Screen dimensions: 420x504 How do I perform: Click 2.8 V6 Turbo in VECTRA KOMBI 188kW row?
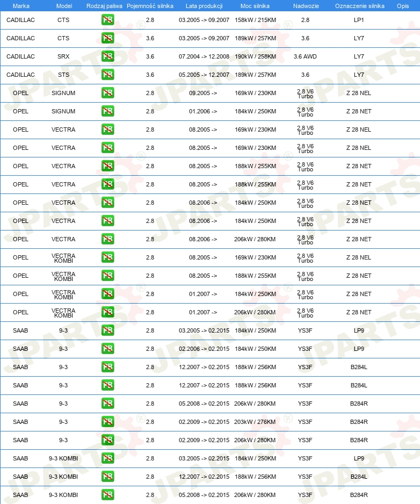coord(305,276)
